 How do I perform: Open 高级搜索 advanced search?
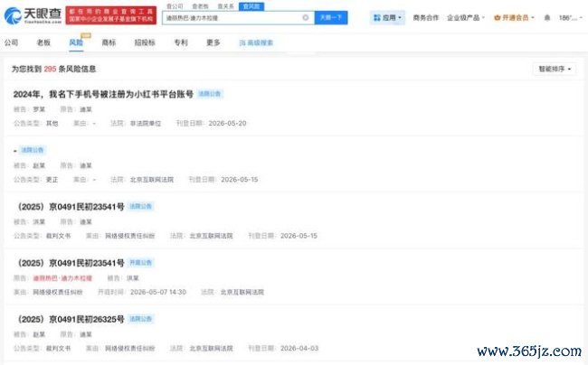(256, 43)
